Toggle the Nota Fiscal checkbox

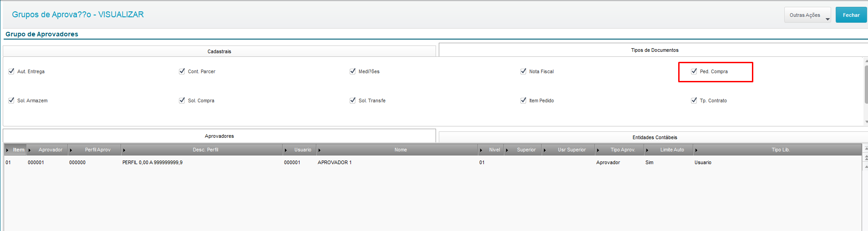coord(523,71)
